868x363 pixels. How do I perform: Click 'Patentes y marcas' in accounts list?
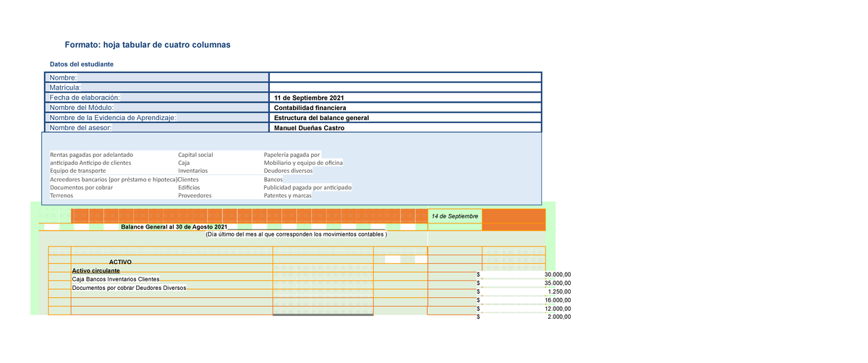[288, 195]
